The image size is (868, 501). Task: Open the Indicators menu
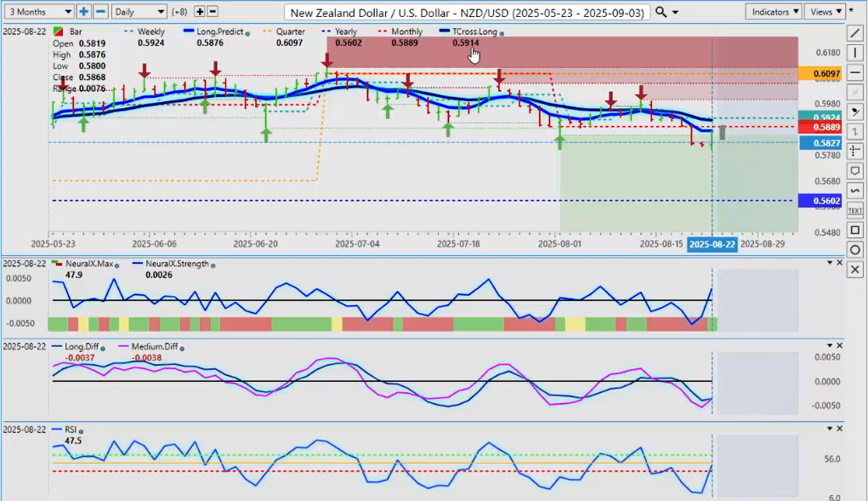774,11
